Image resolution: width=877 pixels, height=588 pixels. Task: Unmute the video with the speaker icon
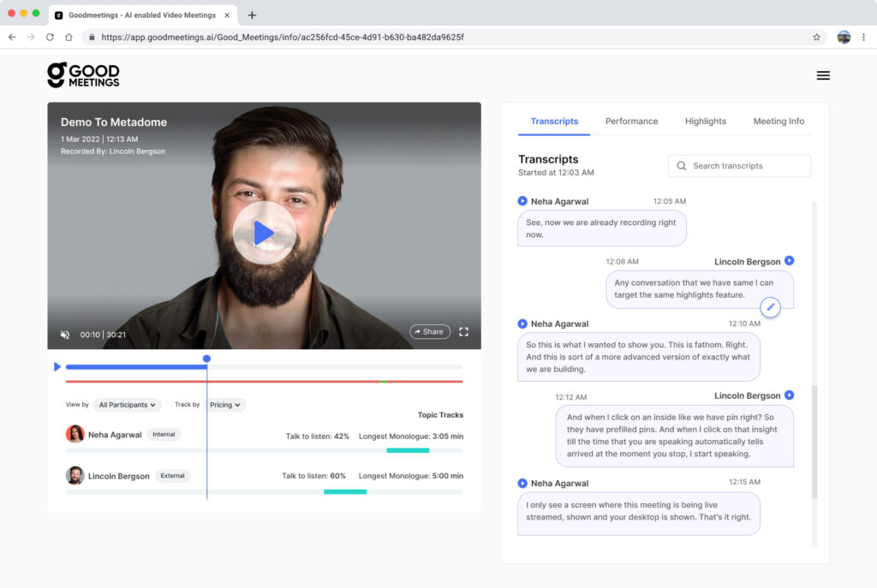(65, 335)
